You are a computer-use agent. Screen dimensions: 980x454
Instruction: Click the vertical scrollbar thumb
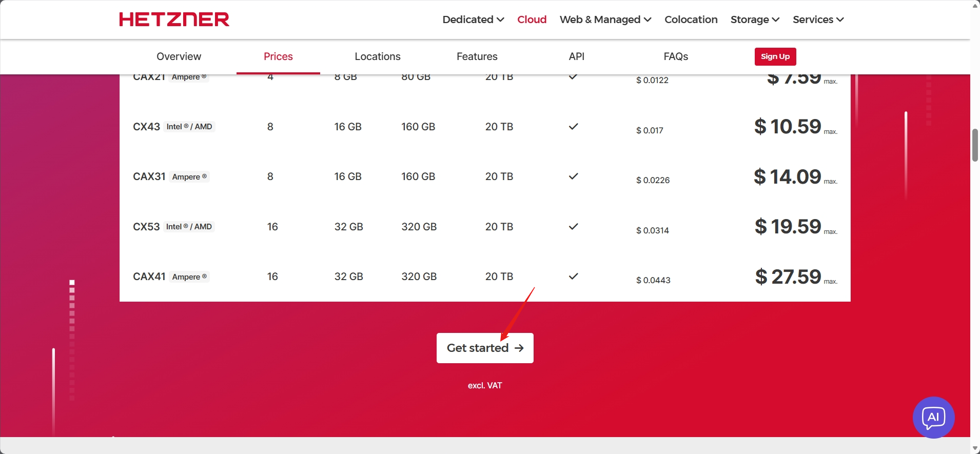[975, 145]
